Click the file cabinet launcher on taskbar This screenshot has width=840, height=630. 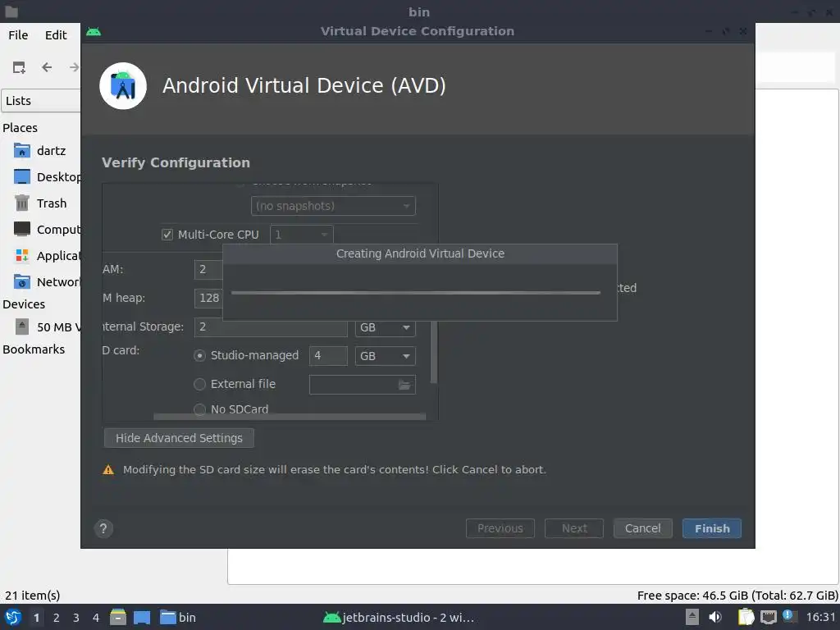pyautogui.click(x=118, y=617)
